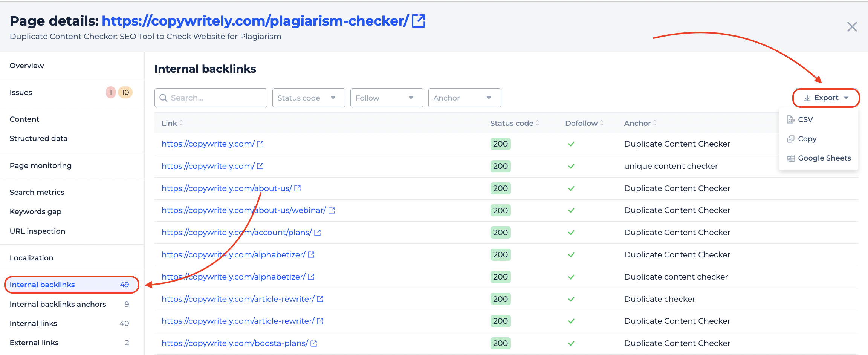Click the CSV file icon in export menu
The height and width of the screenshot is (355, 868).
click(790, 119)
